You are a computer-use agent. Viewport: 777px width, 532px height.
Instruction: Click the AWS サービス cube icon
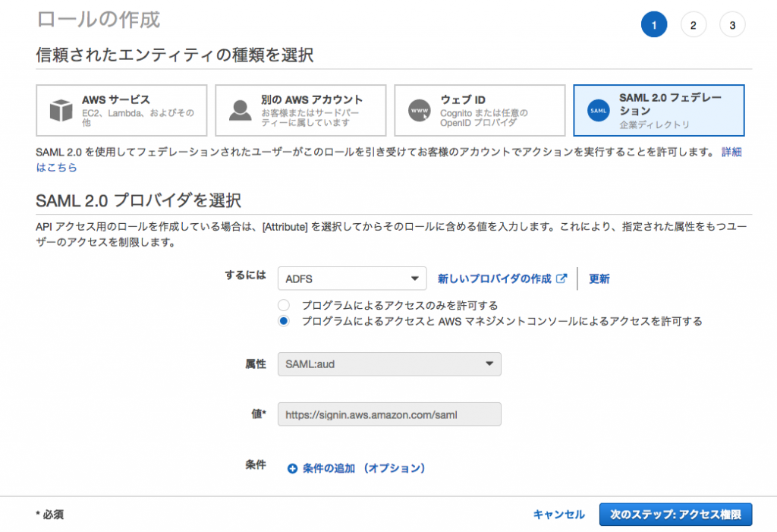[61, 110]
